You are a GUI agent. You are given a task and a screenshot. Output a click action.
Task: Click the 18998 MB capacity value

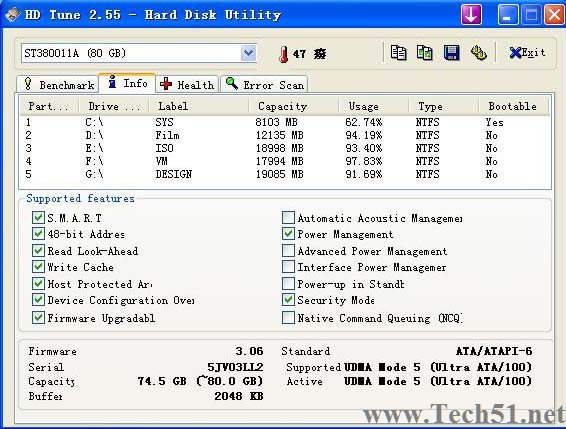(x=279, y=148)
